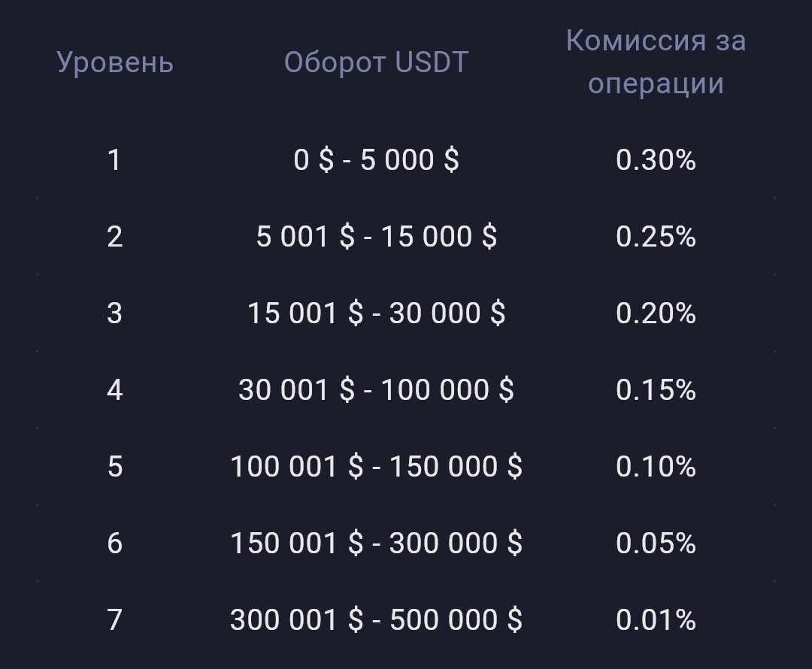Click the 0.15% fee value

(656, 390)
